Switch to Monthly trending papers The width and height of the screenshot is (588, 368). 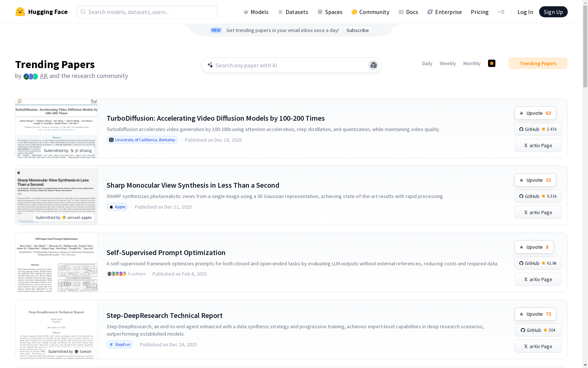[x=472, y=63]
